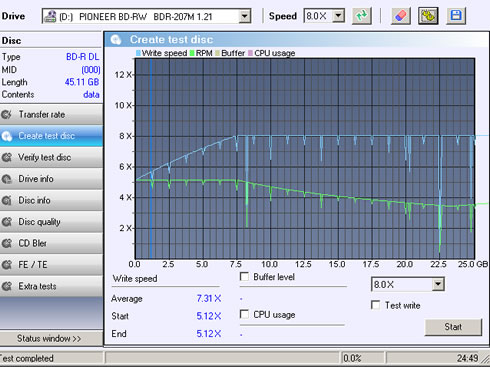The width and height of the screenshot is (490, 367).
Task: Click the blue floppy save icon
Action: (x=456, y=16)
